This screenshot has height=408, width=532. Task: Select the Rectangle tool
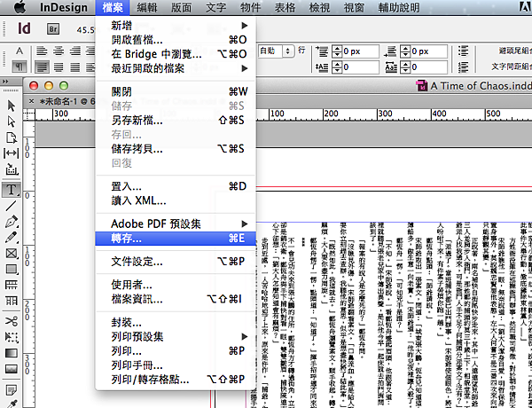[12, 269]
